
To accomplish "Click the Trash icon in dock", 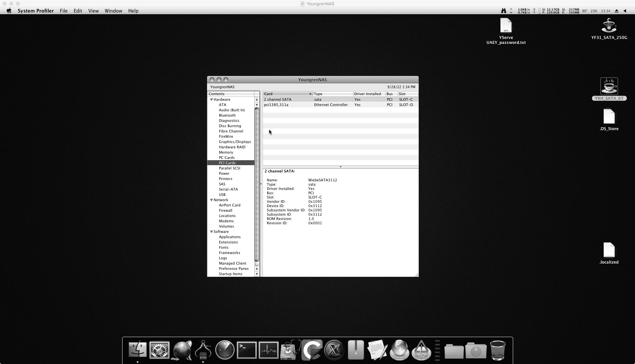I will pos(497,350).
